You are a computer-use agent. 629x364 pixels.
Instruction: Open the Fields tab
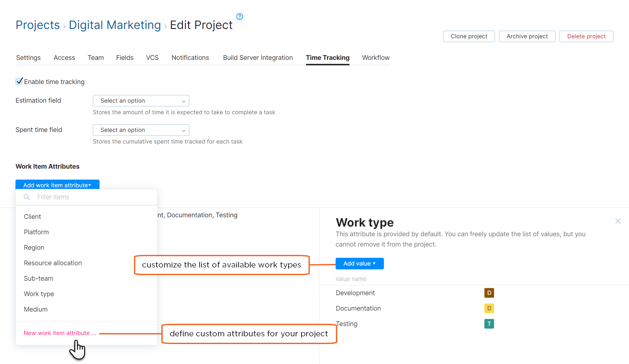[125, 58]
